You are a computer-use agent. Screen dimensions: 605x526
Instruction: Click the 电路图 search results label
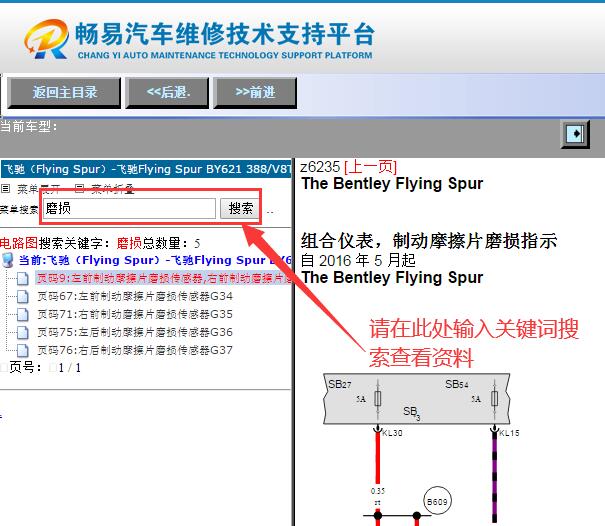click(19, 243)
